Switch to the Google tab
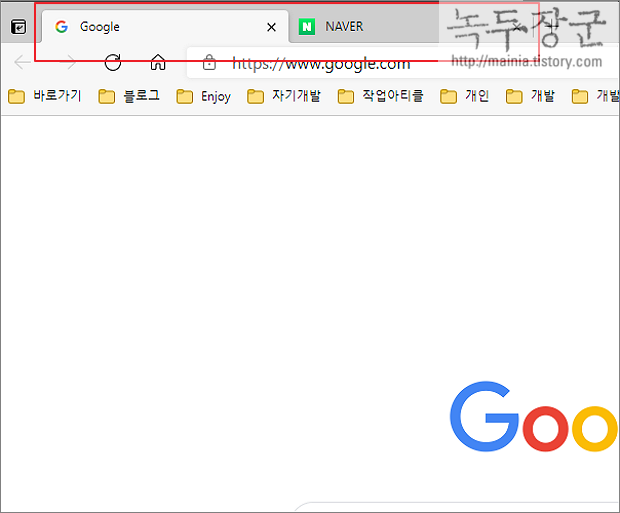The width and height of the screenshot is (620, 513). tap(165, 27)
